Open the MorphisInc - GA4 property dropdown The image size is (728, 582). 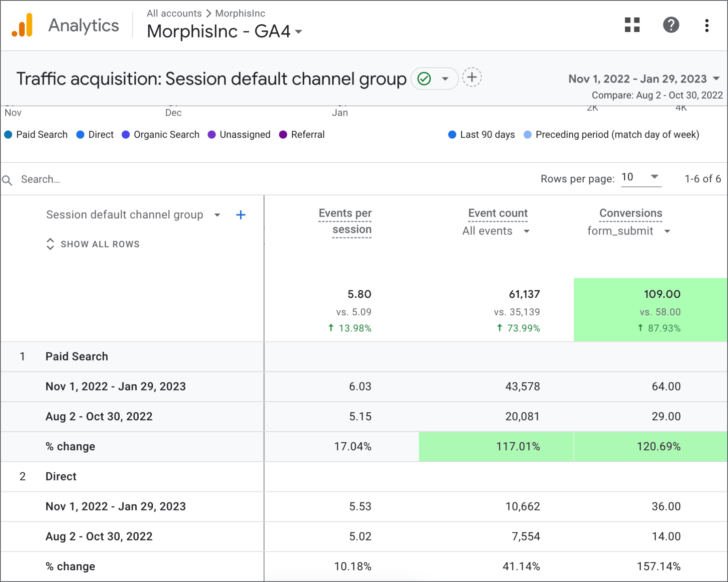299,32
